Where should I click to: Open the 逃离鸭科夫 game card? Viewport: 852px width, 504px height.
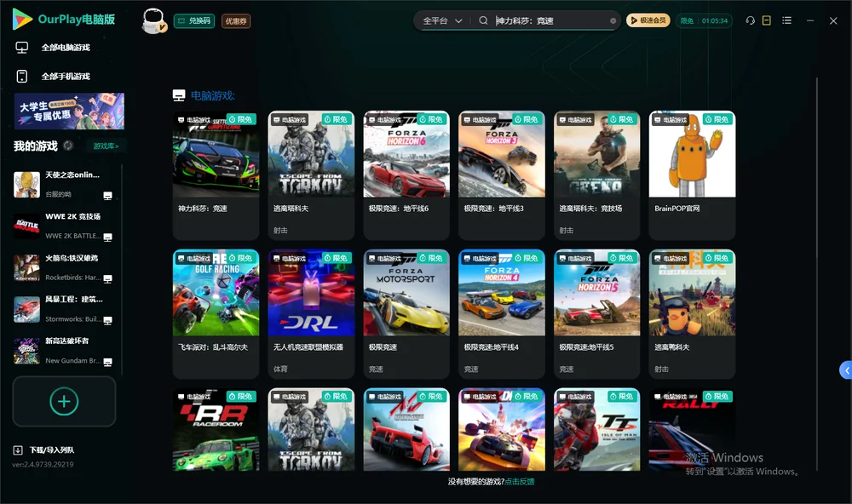pyautogui.click(x=692, y=314)
